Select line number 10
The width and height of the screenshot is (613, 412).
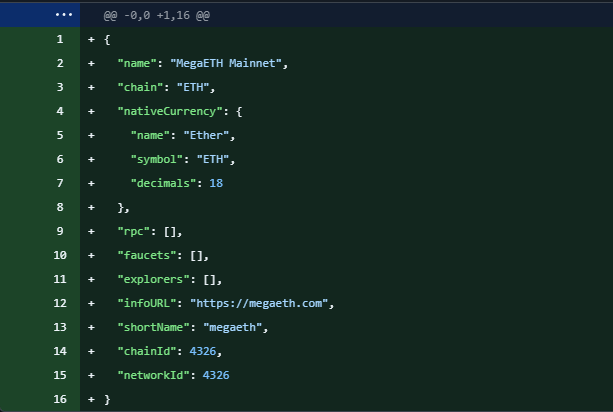point(60,255)
